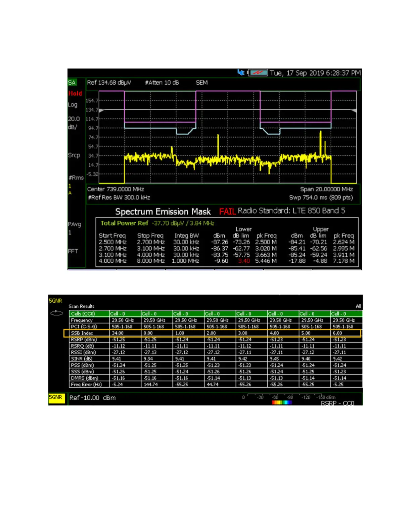
Task: Click the All label above the table
Action: (x=358, y=306)
